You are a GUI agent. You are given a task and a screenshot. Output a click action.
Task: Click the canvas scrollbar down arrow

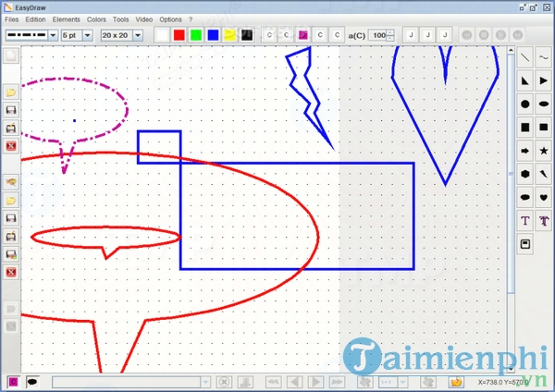(x=511, y=369)
